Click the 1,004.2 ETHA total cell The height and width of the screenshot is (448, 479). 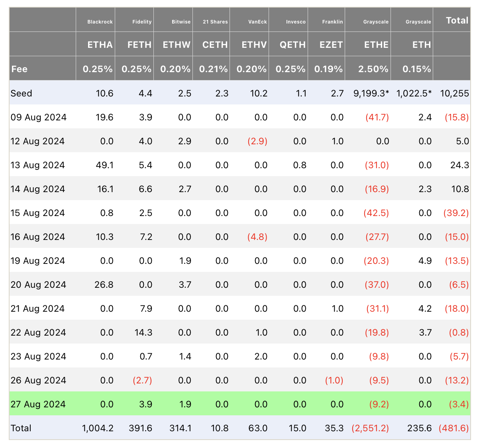[x=98, y=428]
